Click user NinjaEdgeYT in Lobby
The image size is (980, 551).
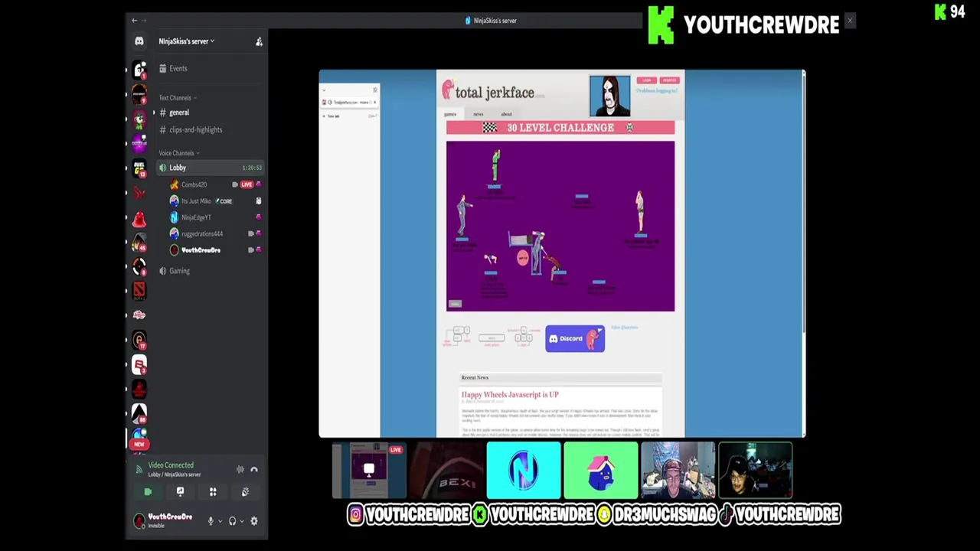click(196, 217)
